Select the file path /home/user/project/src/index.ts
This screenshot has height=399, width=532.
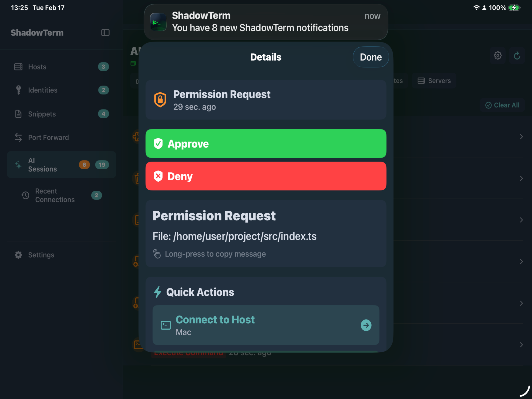(245, 236)
